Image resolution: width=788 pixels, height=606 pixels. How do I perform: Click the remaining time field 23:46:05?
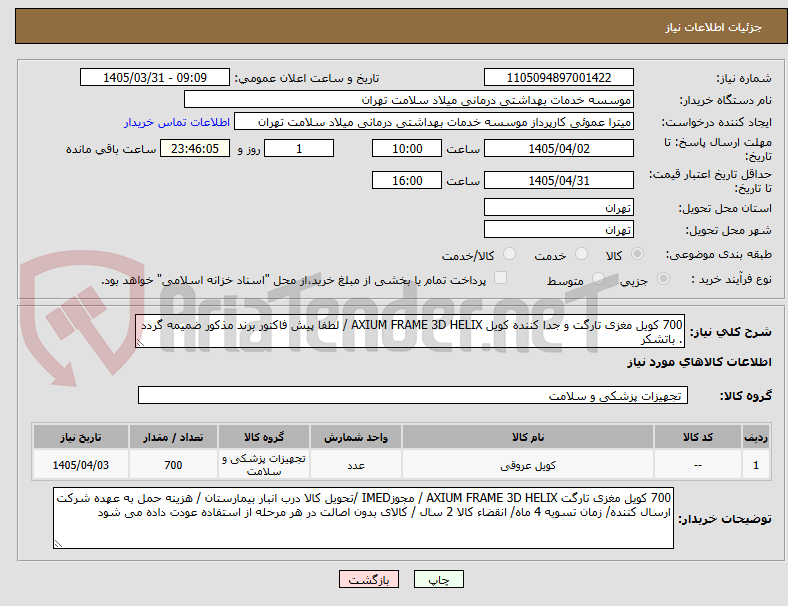195,148
